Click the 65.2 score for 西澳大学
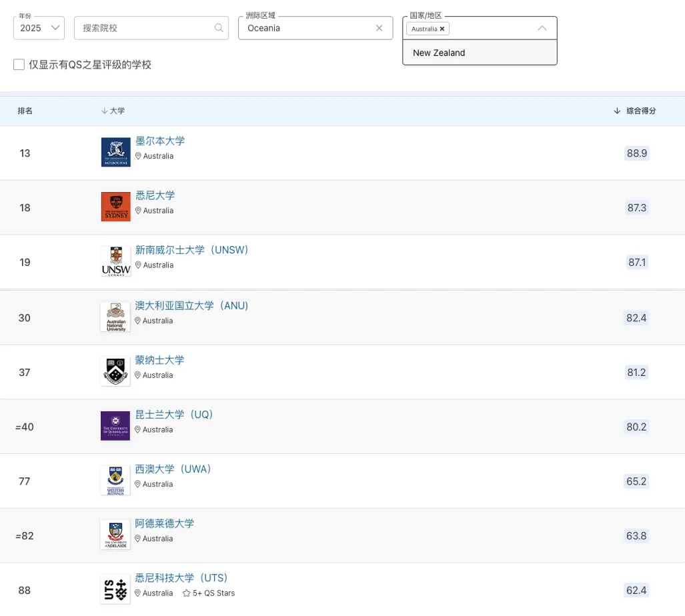Viewport: 685px width, 616px height. pos(636,481)
